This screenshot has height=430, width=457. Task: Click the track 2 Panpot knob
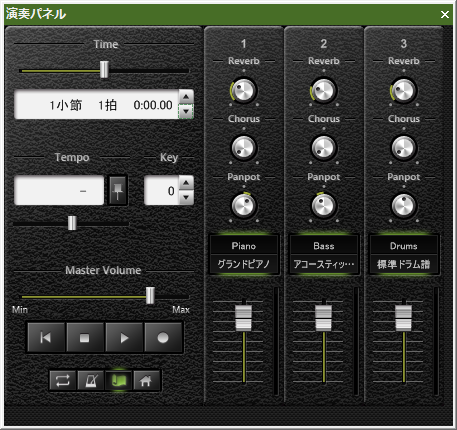pyautogui.click(x=324, y=206)
